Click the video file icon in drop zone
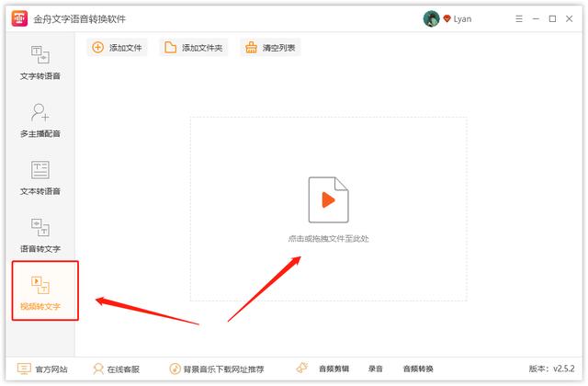The height and width of the screenshot is (386, 588). (x=328, y=200)
